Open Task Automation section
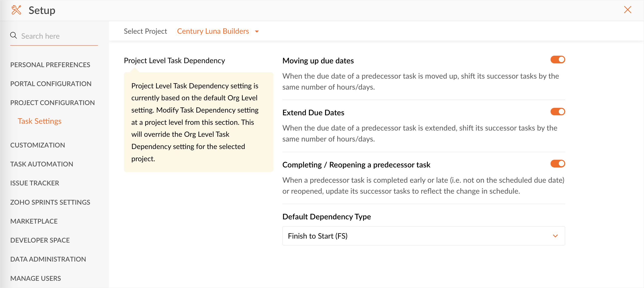Viewport: 644px width, 288px height. point(42,164)
